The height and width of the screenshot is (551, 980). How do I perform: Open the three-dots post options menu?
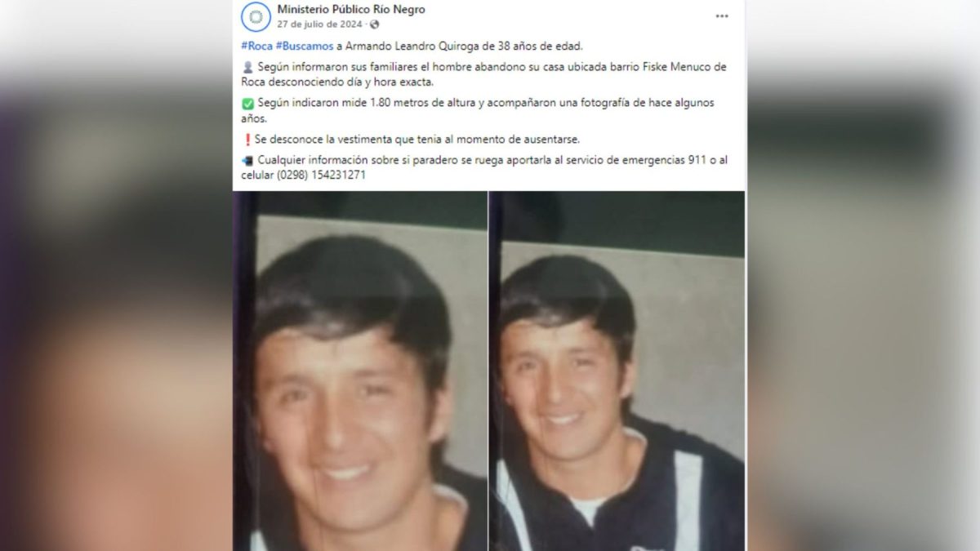click(722, 16)
